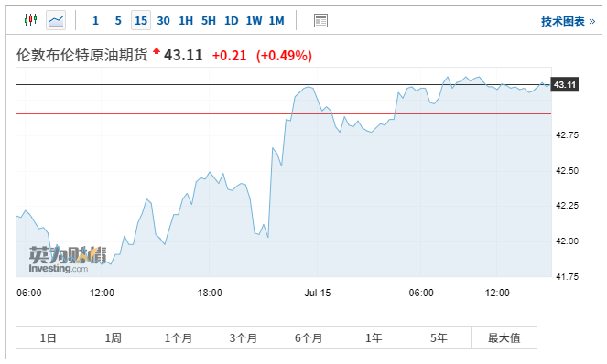607x364 pixels.
Task: Show the 1个月 time range
Action: click(x=179, y=337)
